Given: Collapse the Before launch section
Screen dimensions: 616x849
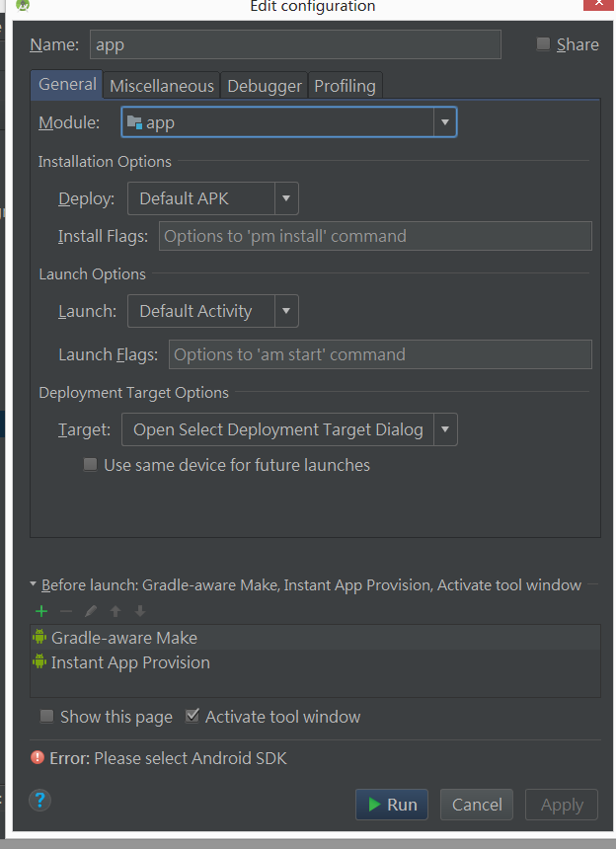Looking at the screenshot, I should (33, 584).
